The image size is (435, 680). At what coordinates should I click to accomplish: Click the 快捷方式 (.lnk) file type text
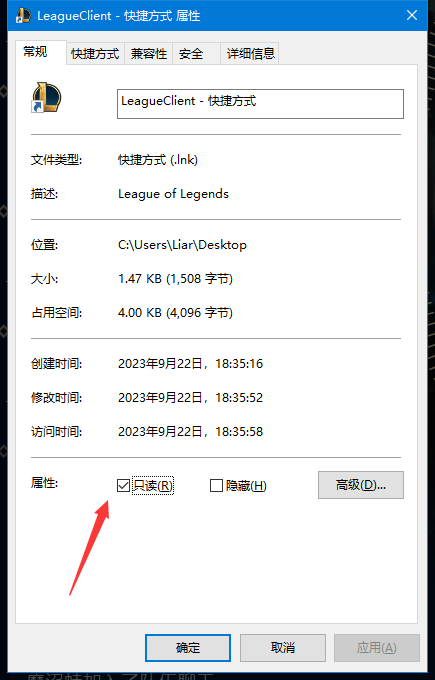pos(158,160)
